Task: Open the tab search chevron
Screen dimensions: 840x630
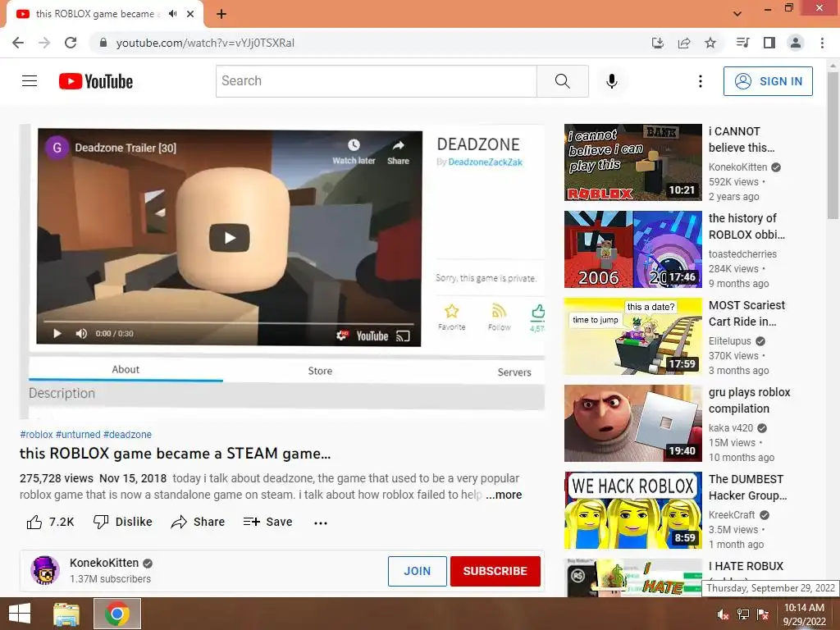Action: 737,14
